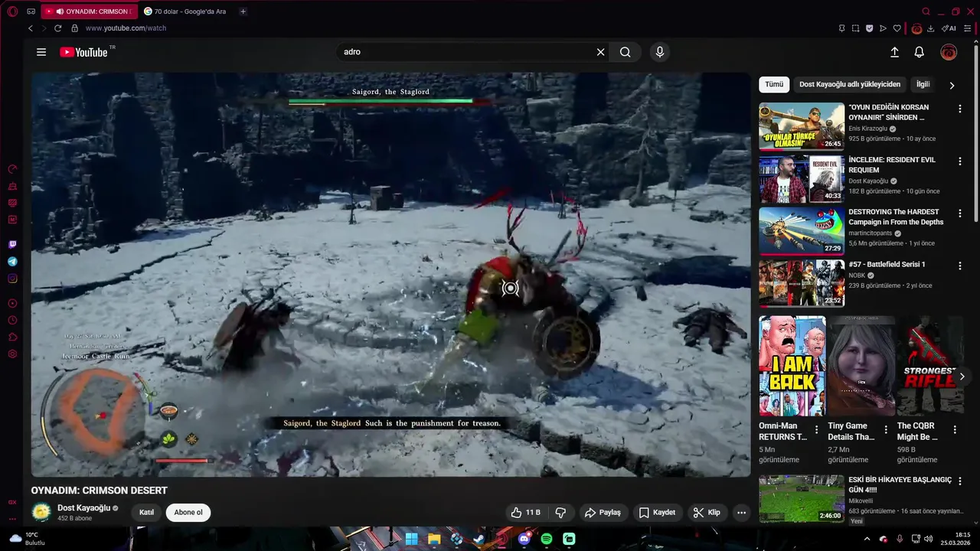
Task: Open options for 'DESTROYING The HARDEST' video
Action: pos(960,214)
